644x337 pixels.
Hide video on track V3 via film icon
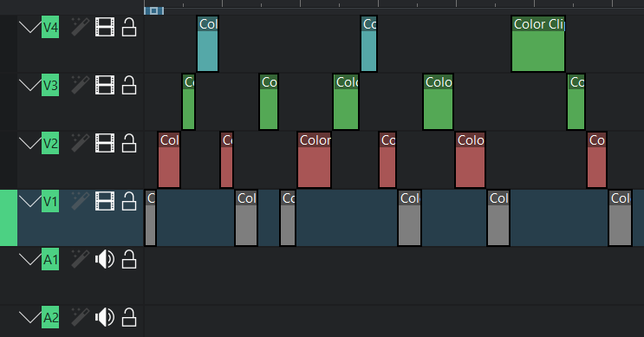tap(105, 85)
